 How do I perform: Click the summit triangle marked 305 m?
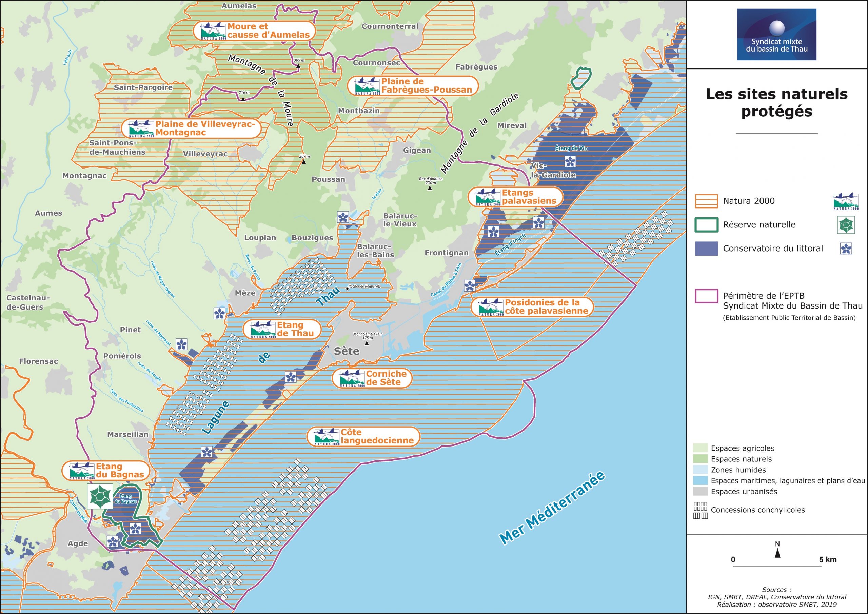click(x=298, y=66)
